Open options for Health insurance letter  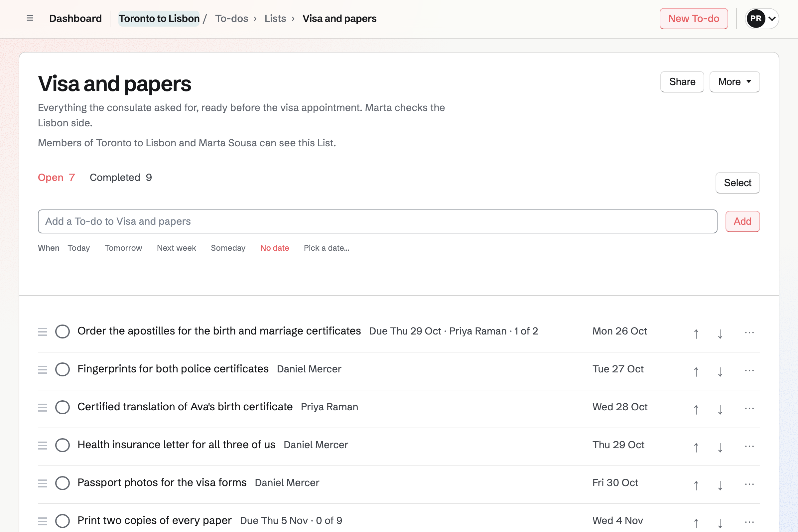pos(749,447)
